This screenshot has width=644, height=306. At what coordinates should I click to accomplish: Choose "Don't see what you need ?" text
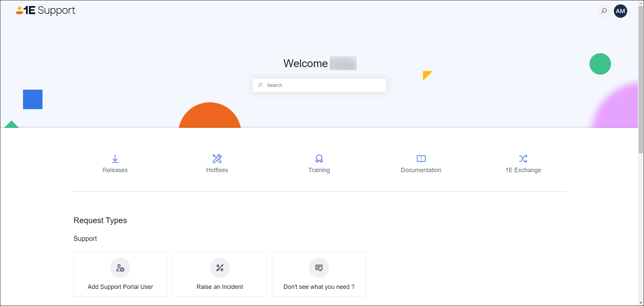pos(319,287)
